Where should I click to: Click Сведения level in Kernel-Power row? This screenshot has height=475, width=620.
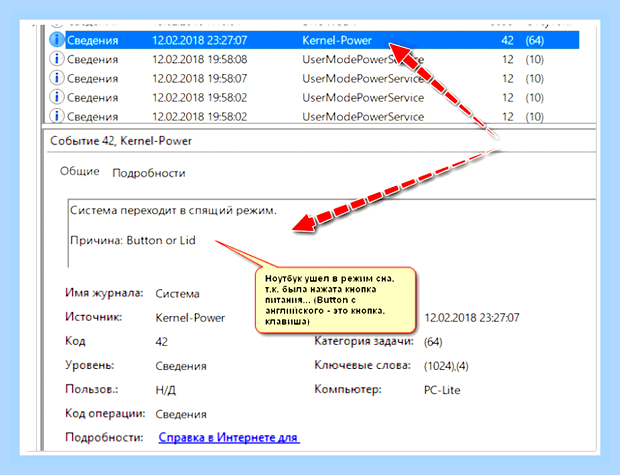point(93,40)
